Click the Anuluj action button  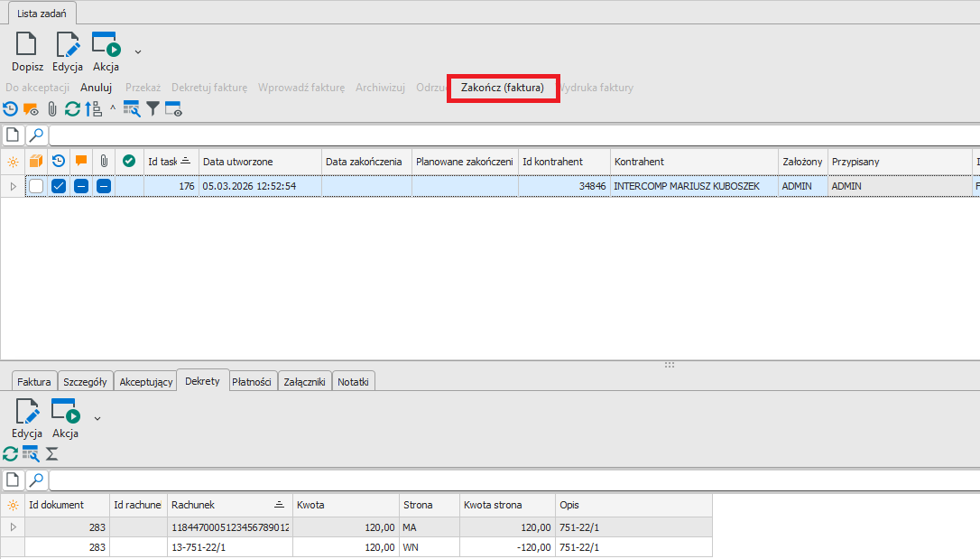[96, 88]
